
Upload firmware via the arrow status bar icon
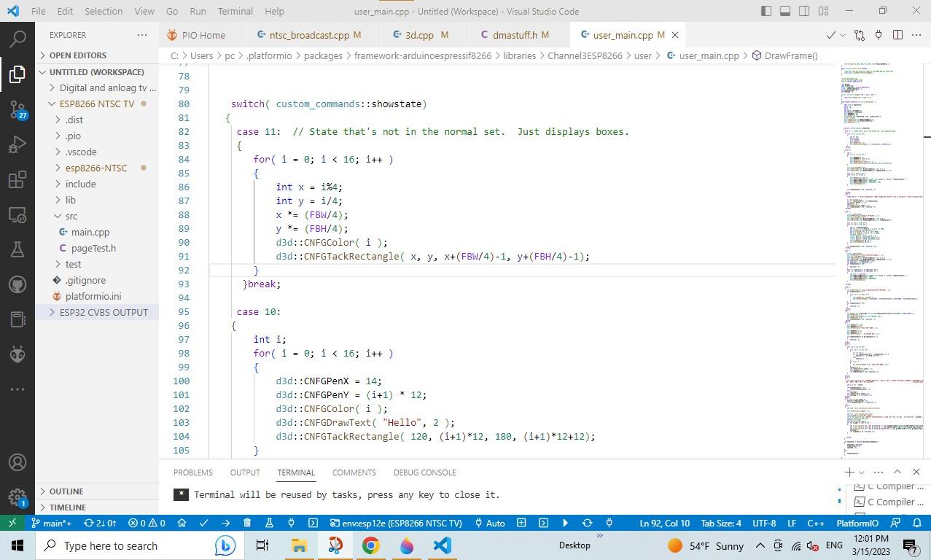[x=225, y=523]
